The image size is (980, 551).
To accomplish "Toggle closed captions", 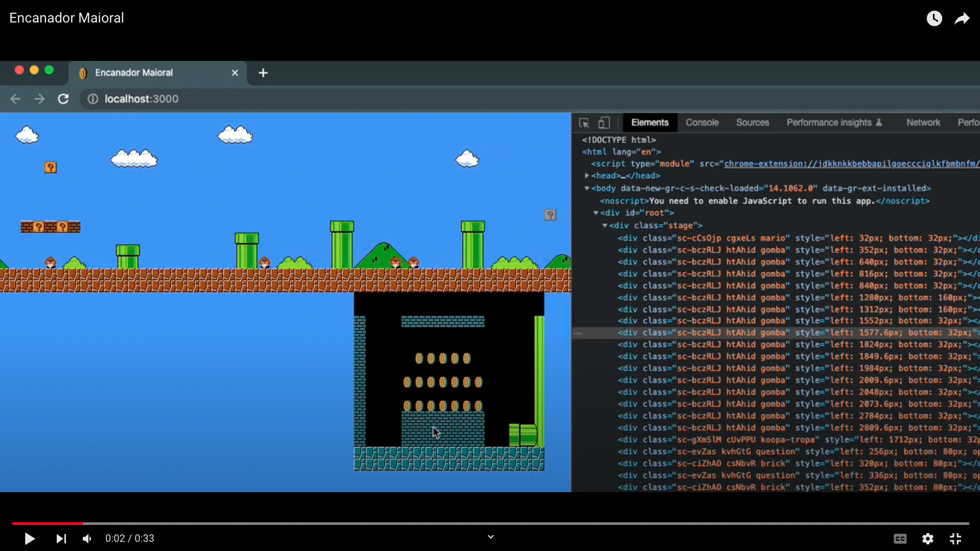I will click(x=900, y=538).
